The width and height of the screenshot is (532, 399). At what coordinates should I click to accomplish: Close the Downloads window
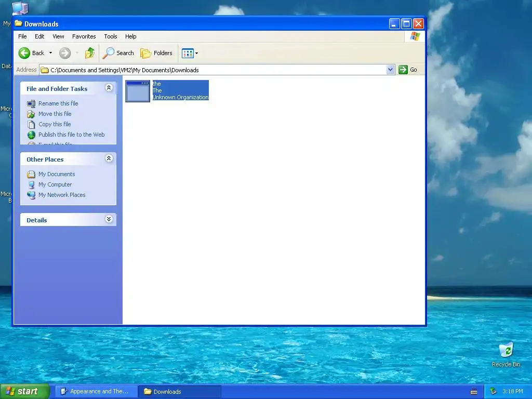click(x=418, y=24)
